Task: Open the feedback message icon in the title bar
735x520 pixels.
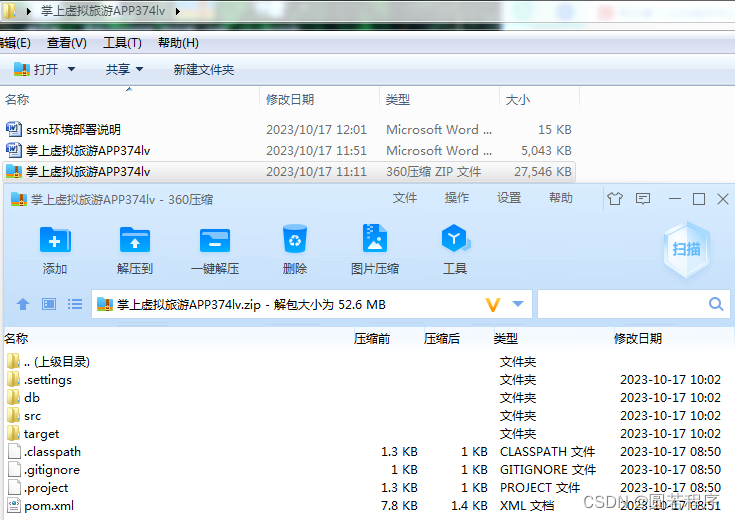Action: point(643,199)
